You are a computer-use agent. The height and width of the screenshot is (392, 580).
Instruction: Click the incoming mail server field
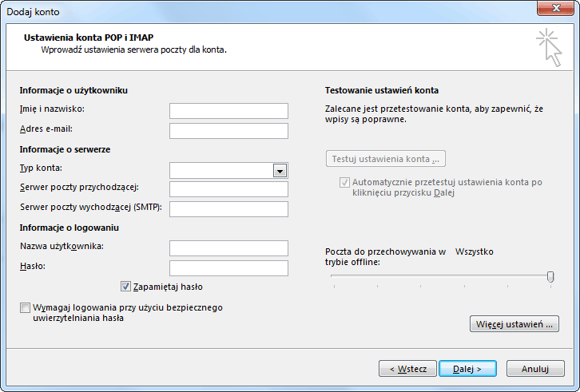coord(228,189)
